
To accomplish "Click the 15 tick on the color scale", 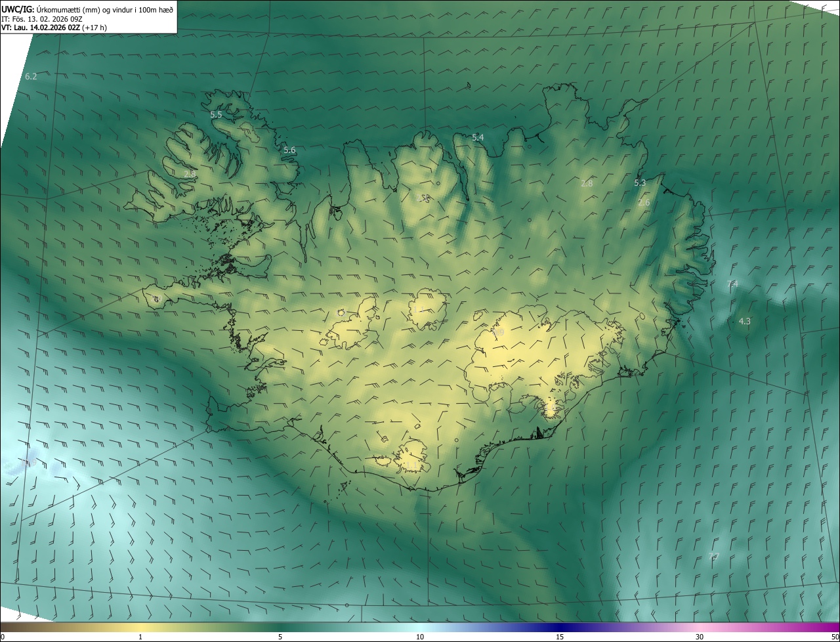I will pyautogui.click(x=560, y=637).
